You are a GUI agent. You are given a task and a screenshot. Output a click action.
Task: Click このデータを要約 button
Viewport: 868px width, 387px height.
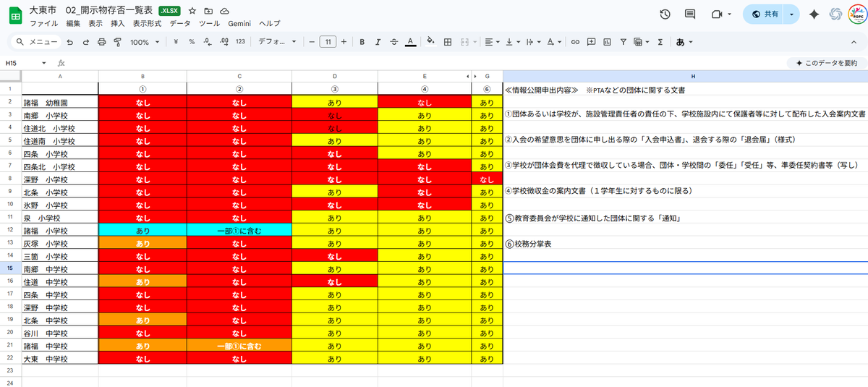[826, 63]
